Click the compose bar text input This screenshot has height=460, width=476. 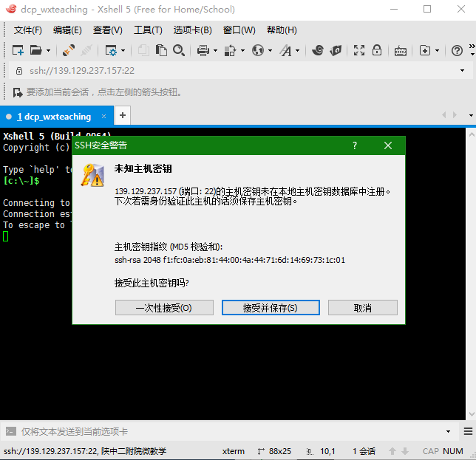click(231, 431)
